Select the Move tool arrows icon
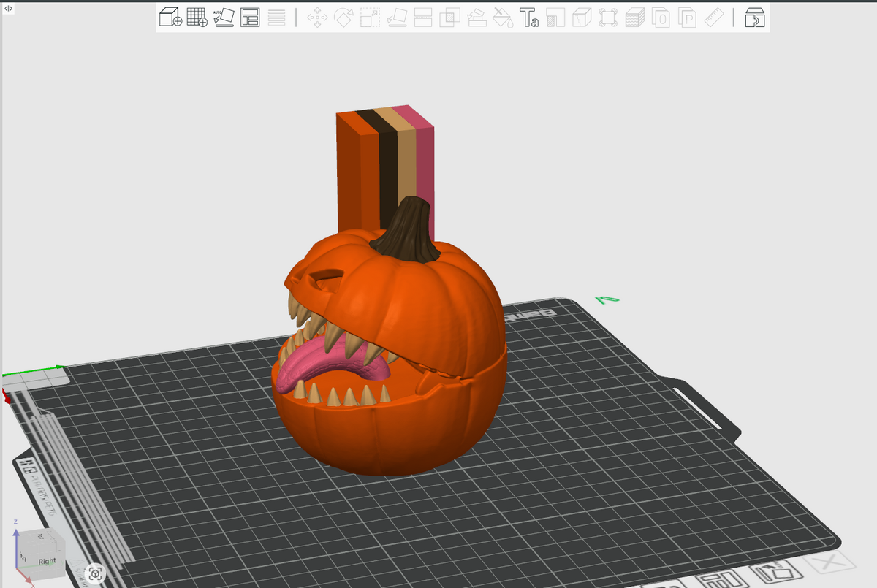877x588 pixels. [317, 18]
